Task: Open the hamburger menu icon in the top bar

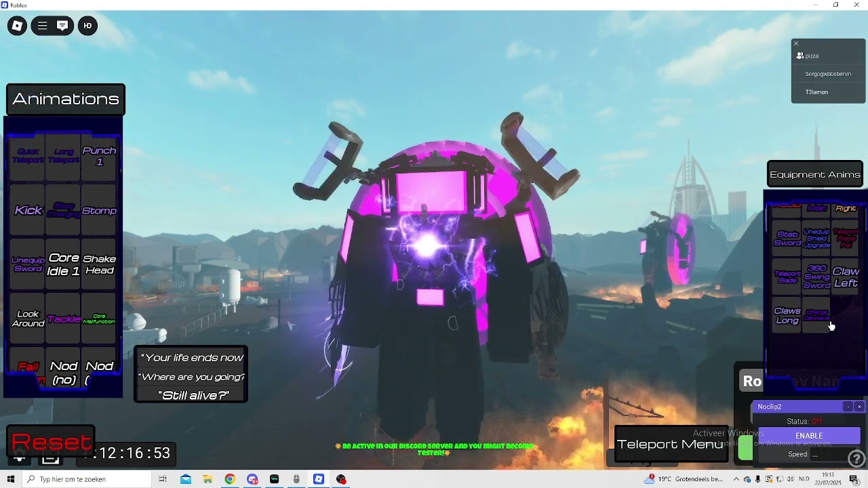Action: click(x=42, y=26)
